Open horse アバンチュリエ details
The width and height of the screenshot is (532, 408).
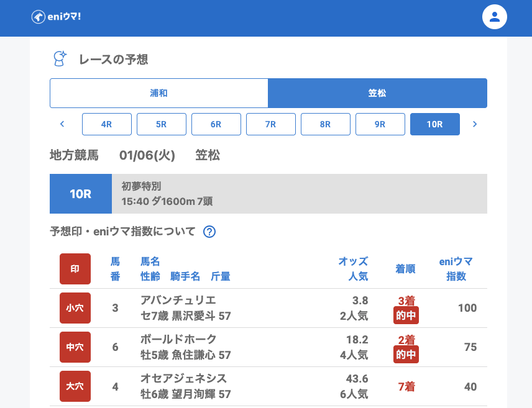pos(178,301)
